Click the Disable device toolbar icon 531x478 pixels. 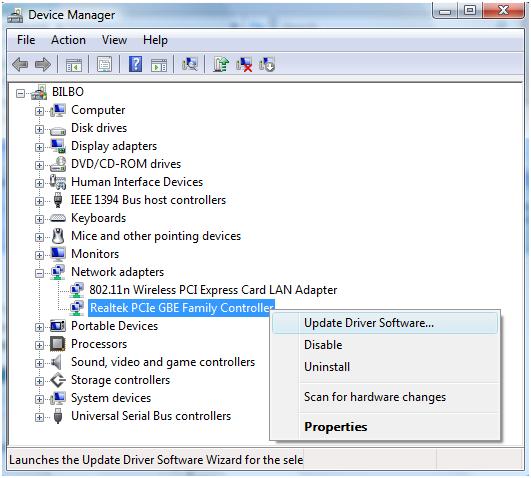coord(267,64)
